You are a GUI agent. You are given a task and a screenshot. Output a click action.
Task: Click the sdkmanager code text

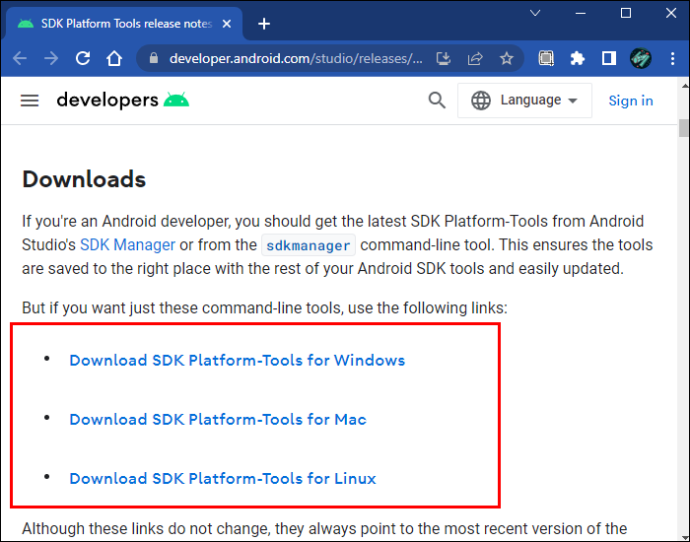point(308,245)
